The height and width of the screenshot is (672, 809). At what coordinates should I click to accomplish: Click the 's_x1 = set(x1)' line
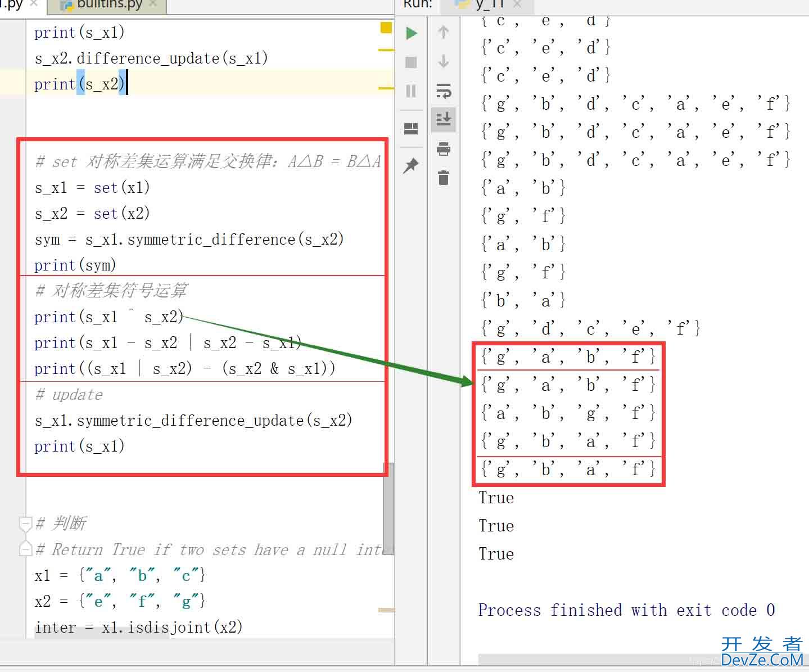(x=92, y=188)
